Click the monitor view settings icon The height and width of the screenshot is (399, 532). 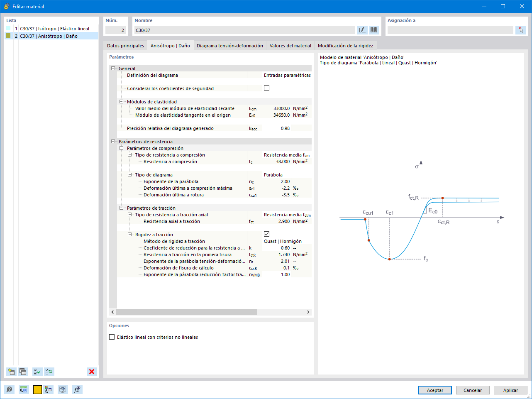(63, 389)
